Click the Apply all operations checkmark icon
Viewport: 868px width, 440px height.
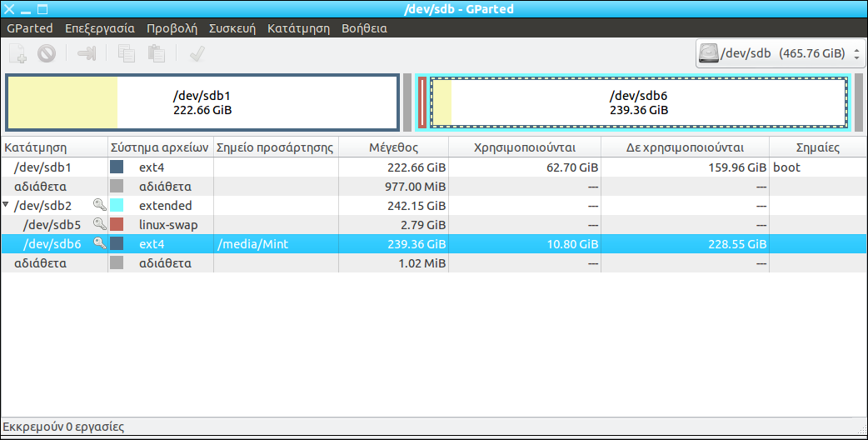coord(197,54)
